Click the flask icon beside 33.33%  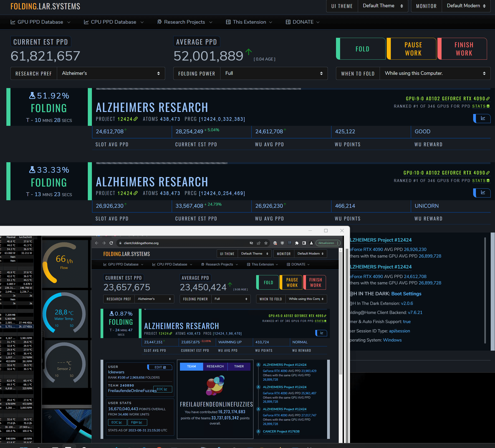pyautogui.click(x=32, y=170)
